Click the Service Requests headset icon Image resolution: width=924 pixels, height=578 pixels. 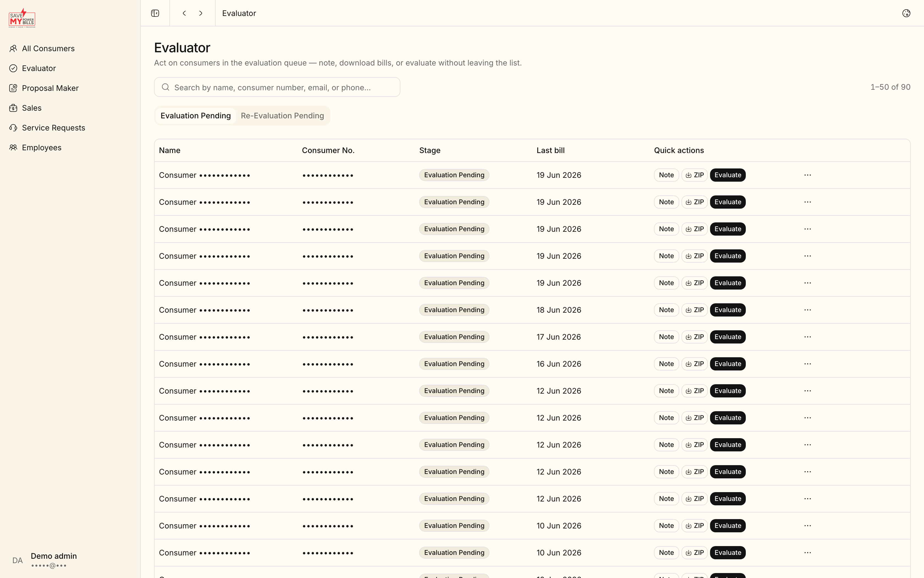[x=13, y=128]
